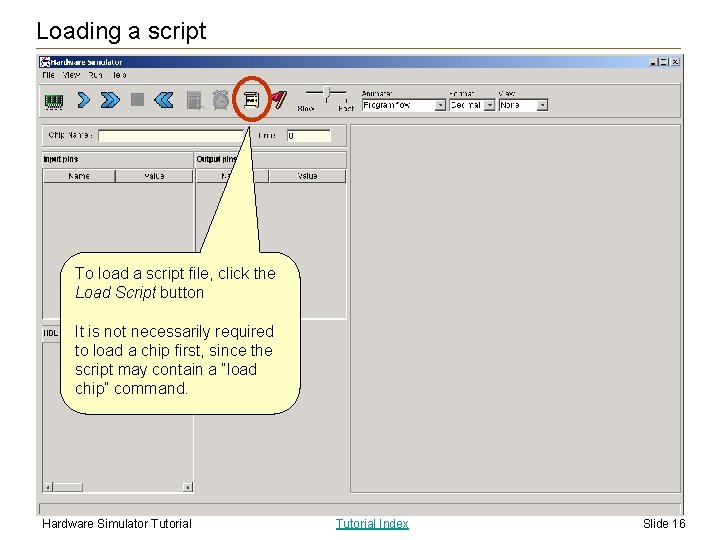Click the Time field showing 0

(308, 135)
